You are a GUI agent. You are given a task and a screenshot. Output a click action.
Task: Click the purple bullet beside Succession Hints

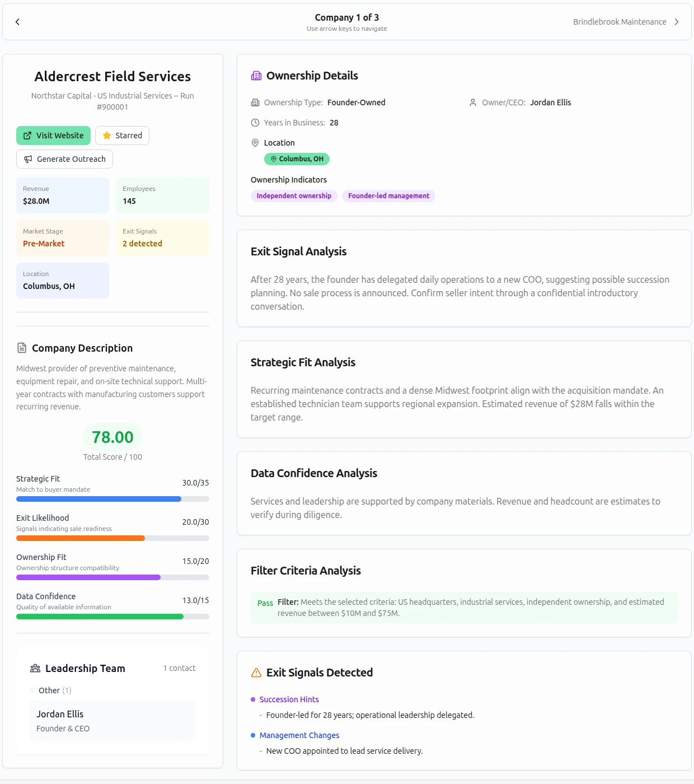[253, 699]
